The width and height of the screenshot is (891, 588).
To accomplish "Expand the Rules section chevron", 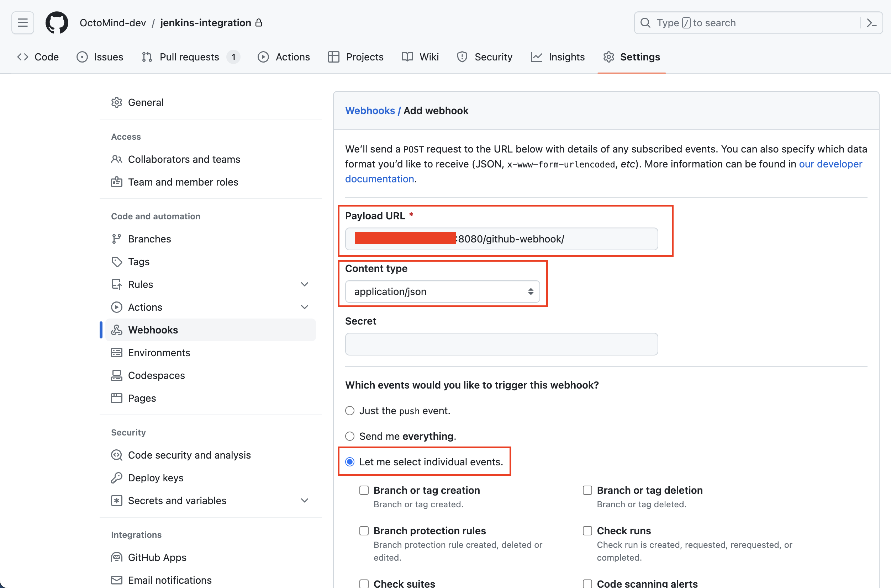I will (x=305, y=284).
